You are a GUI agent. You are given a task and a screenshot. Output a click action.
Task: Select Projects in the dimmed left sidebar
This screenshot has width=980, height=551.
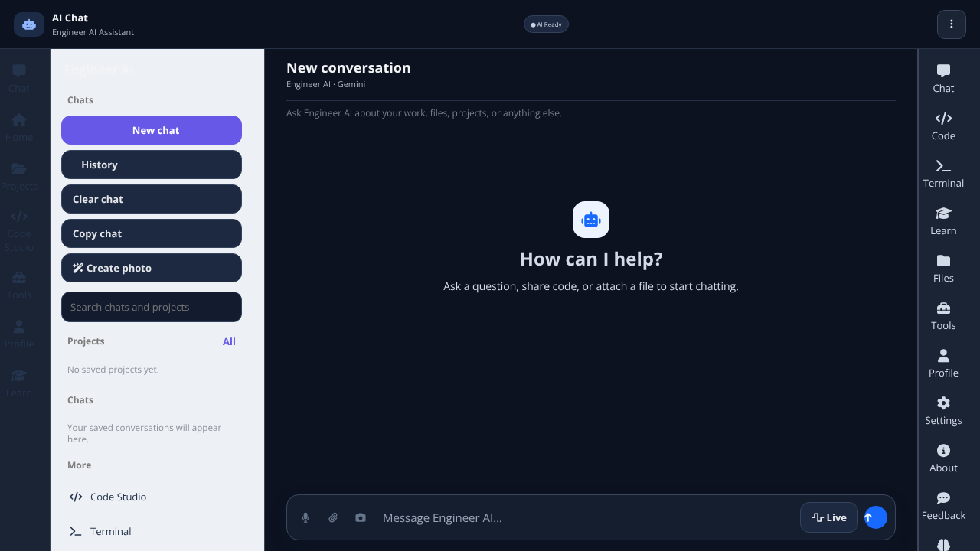pyautogui.click(x=19, y=177)
